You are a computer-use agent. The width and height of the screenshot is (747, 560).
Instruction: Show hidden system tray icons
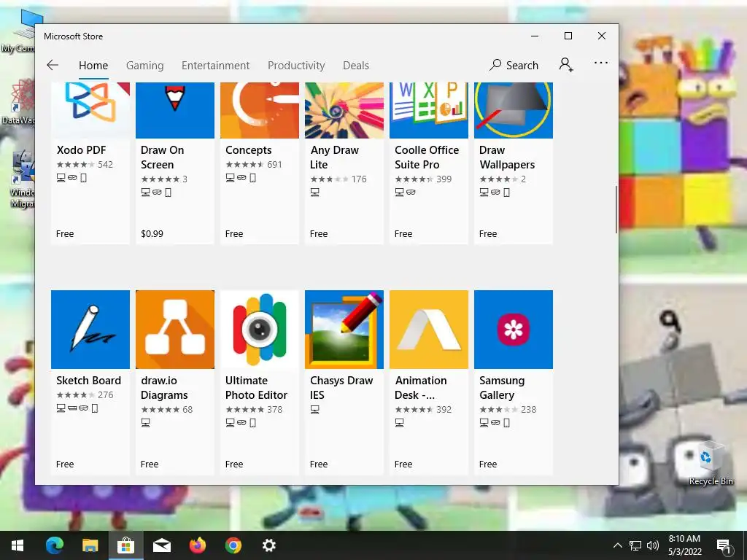(x=617, y=545)
